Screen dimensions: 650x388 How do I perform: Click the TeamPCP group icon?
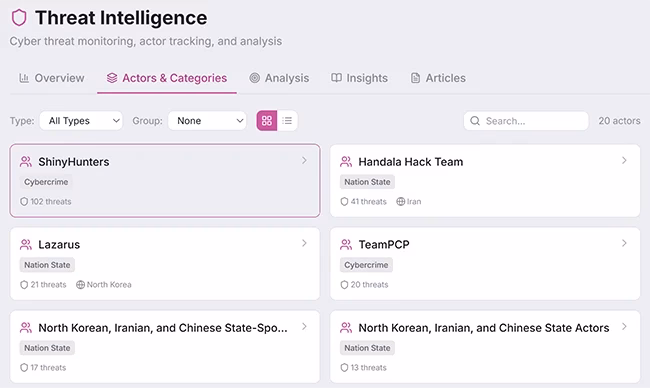pyautogui.click(x=346, y=245)
